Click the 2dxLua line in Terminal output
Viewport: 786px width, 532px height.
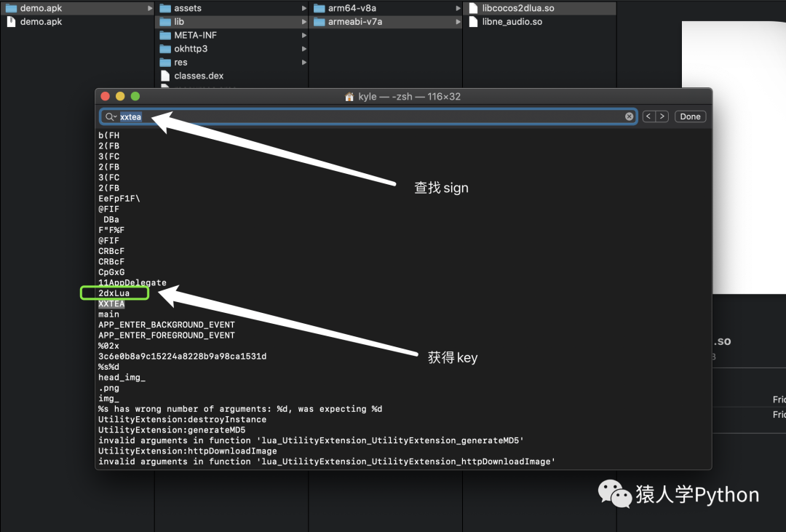pyautogui.click(x=114, y=293)
